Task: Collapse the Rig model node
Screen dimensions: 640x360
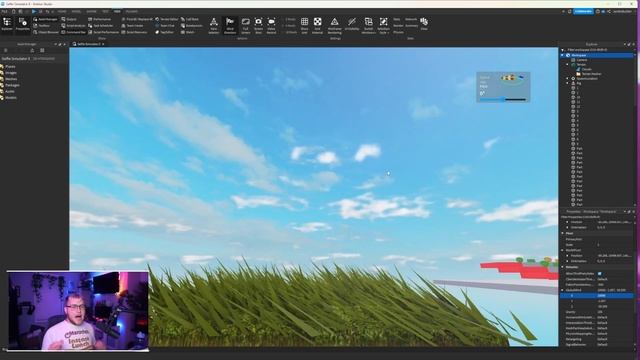Action: pos(567,83)
